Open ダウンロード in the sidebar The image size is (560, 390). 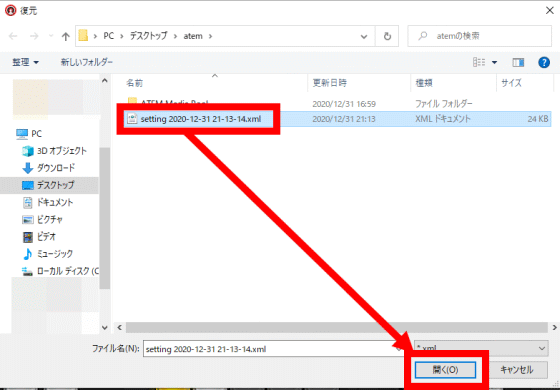click(x=56, y=168)
